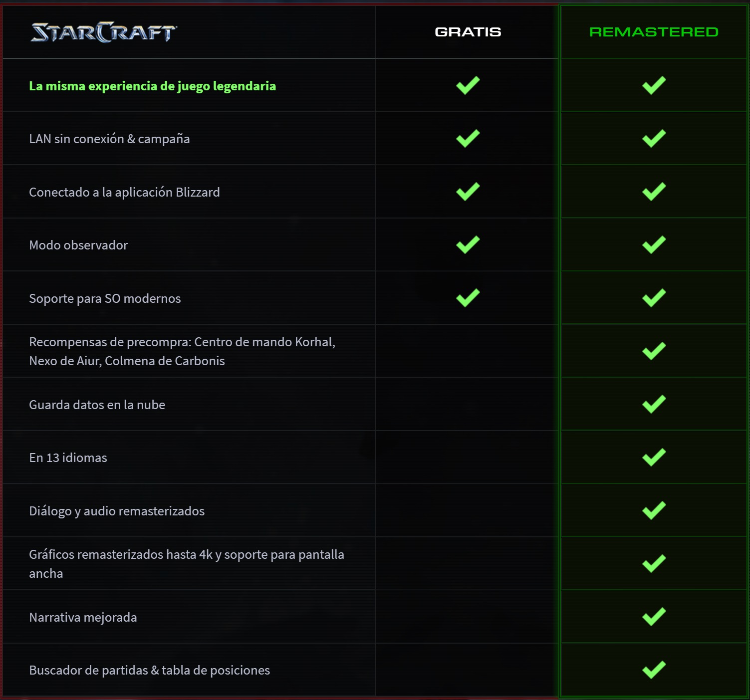Screen dimensions: 750x700
Task: Click the 'Modo observador' feature label
Action: tap(78, 245)
